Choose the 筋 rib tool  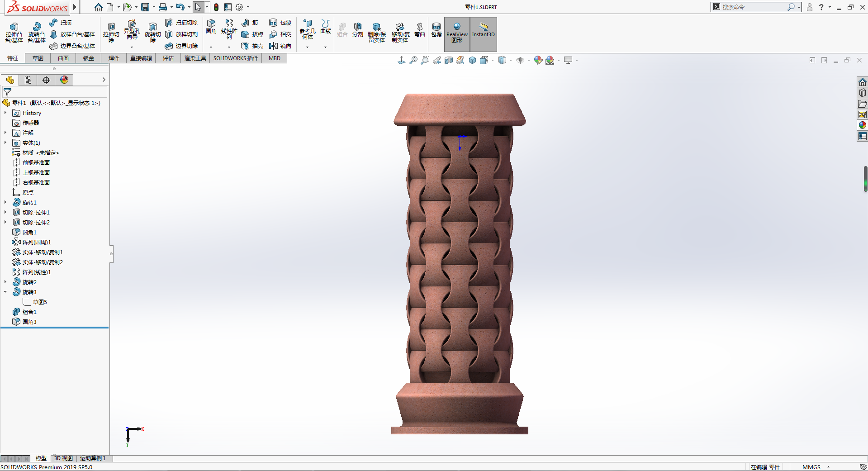250,22
